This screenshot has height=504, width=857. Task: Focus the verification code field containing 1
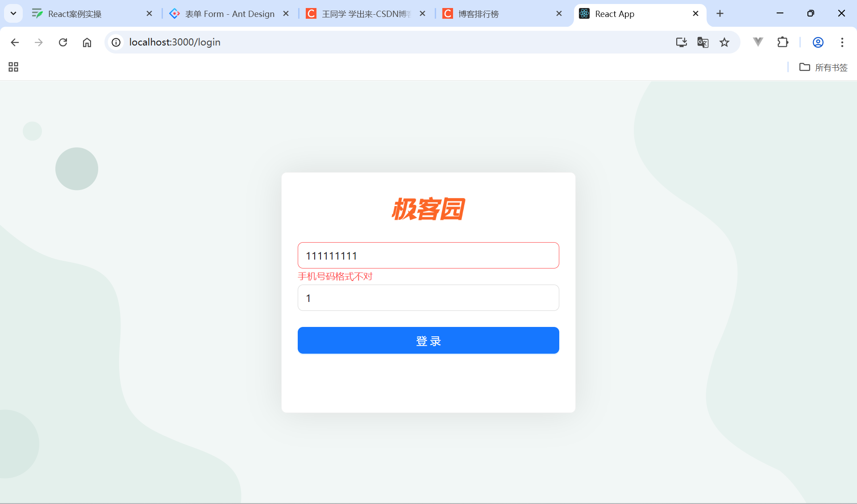coord(428,298)
